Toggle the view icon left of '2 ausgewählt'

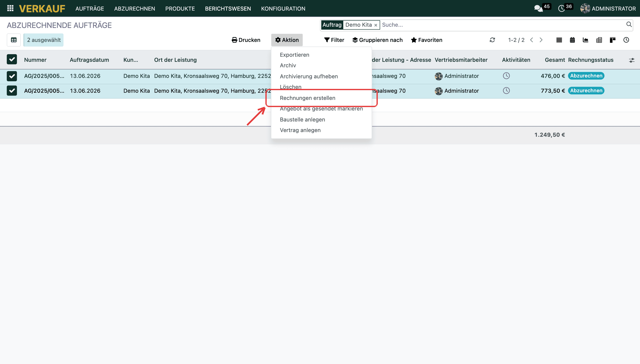pos(14,40)
